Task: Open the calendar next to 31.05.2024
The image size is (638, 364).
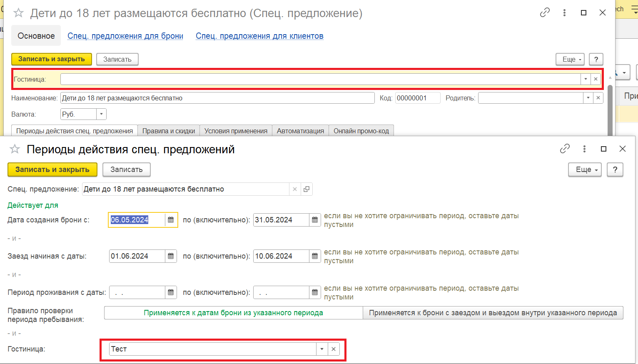Action: (315, 220)
